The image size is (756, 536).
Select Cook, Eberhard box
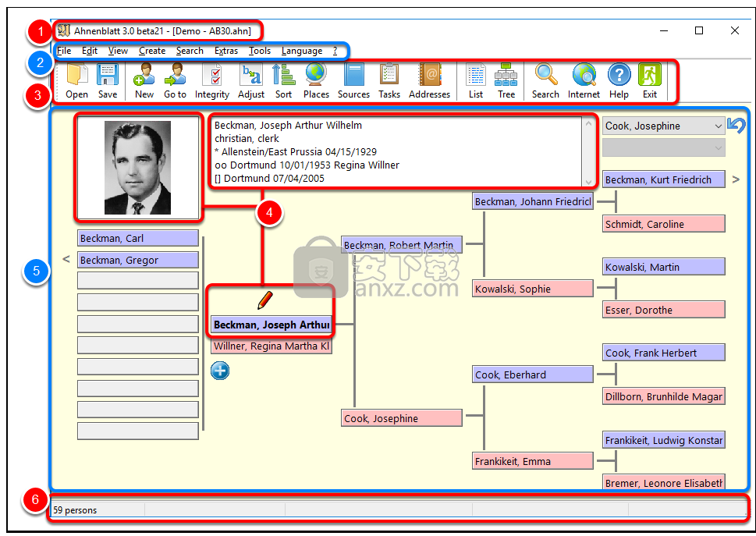(x=533, y=374)
